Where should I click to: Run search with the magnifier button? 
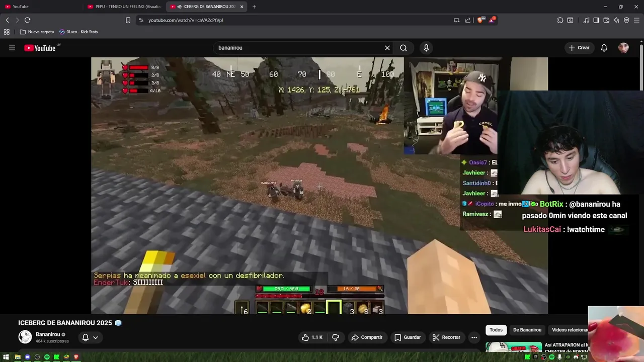(x=404, y=48)
